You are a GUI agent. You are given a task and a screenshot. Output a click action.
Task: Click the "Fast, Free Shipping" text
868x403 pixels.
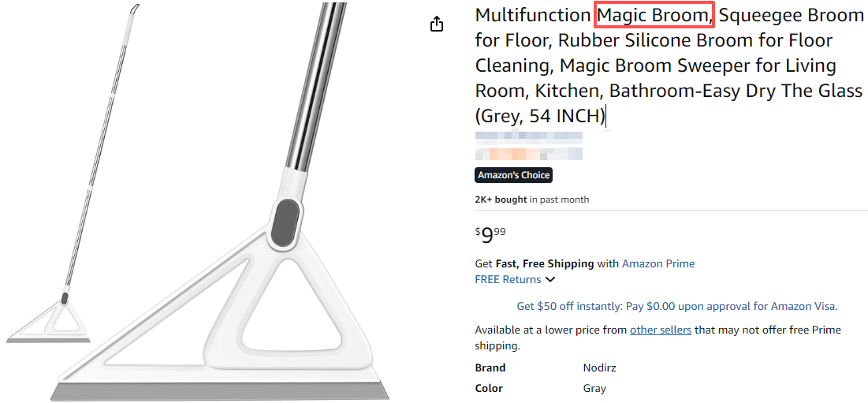click(x=544, y=263)
